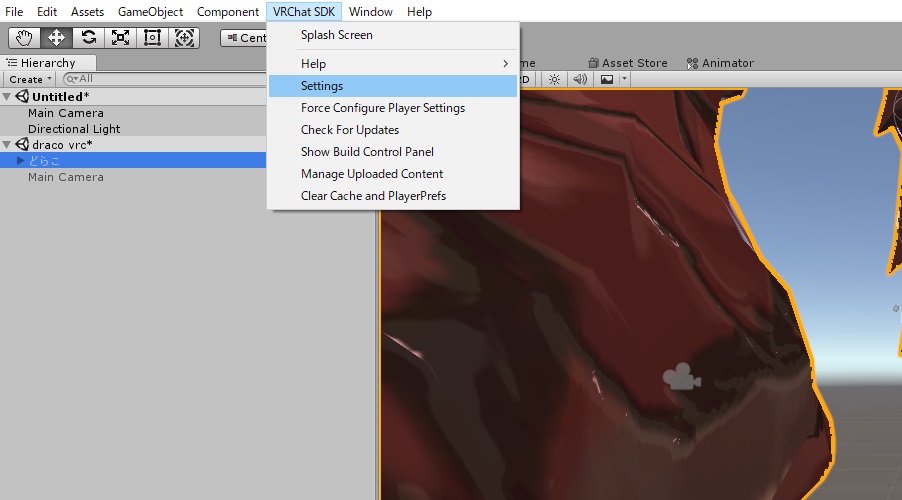The width and height of the screenshot is (902, 500).
Task: Choose Show Build Control Panel
Action: (x=393, y=152)
